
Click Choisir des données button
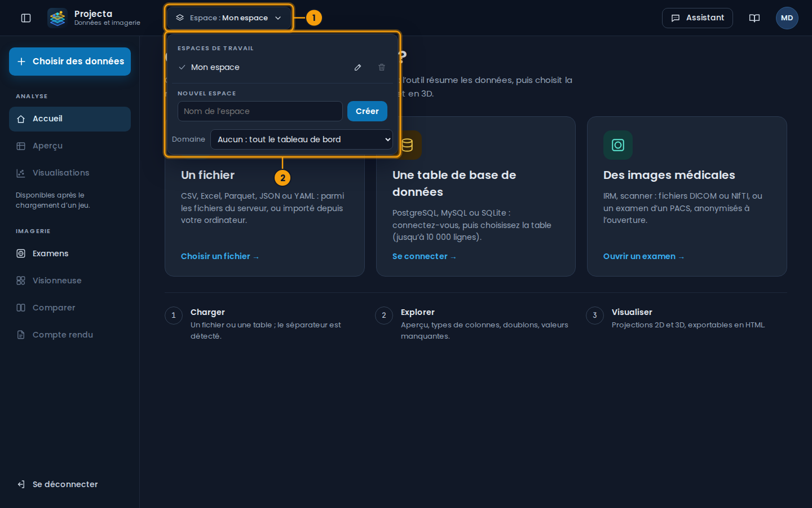pos(70,62)
